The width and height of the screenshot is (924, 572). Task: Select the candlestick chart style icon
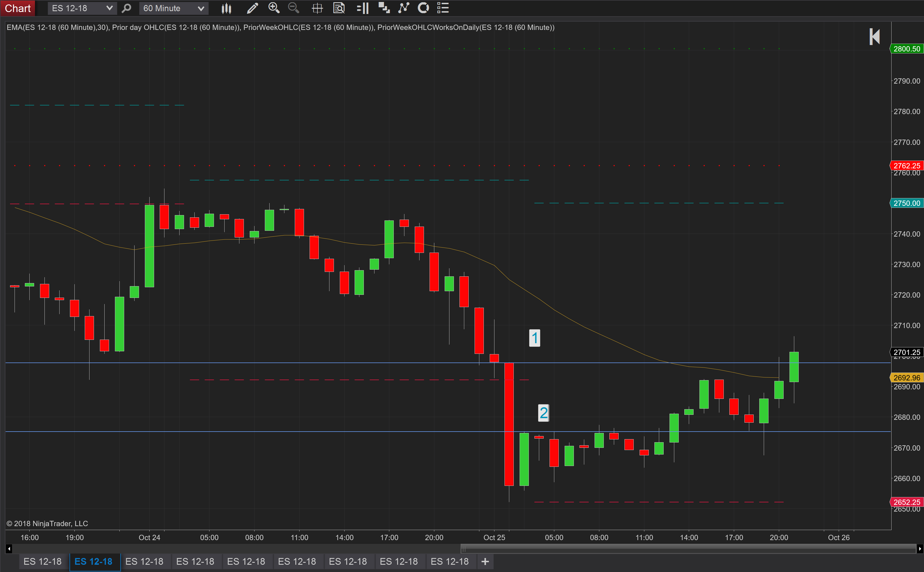tap(226, 8)
